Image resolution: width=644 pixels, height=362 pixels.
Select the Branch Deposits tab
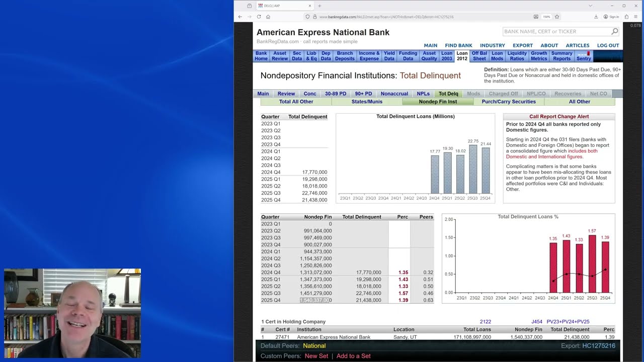click(345, 56)
